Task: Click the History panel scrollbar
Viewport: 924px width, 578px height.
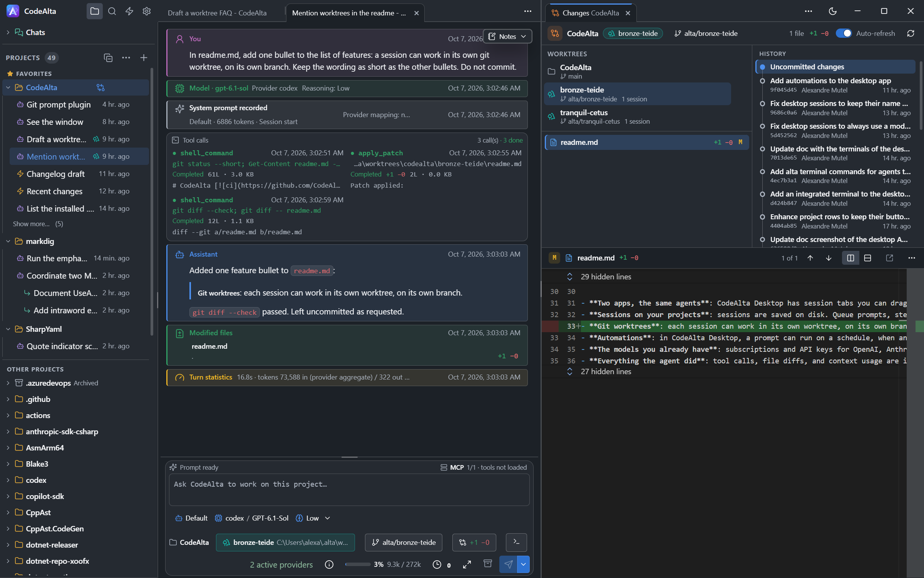Action: pos(921,95)
